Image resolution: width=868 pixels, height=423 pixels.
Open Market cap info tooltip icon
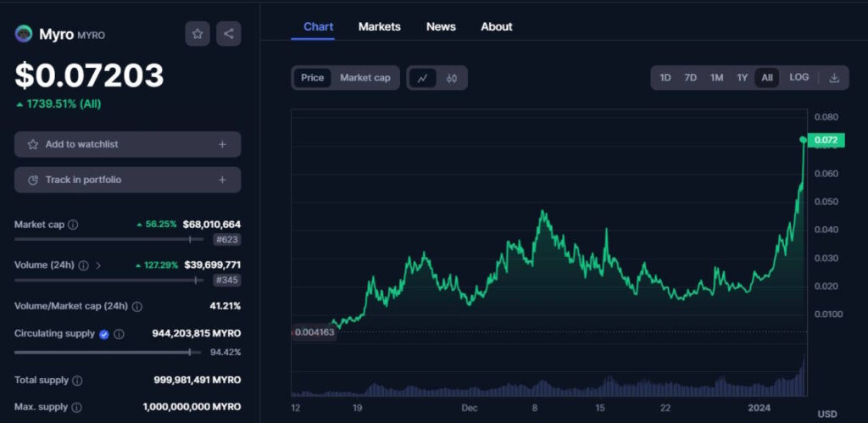pos(73,225)
